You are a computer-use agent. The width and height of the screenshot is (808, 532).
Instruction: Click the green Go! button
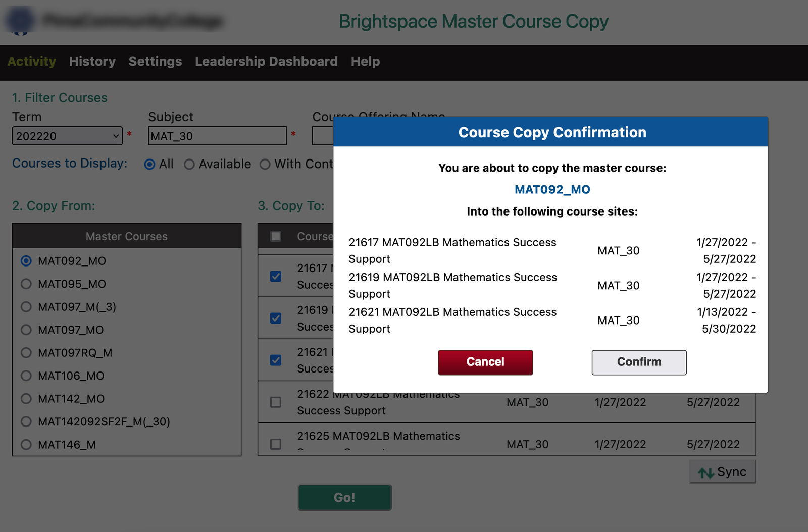click(x=344, y=497)
